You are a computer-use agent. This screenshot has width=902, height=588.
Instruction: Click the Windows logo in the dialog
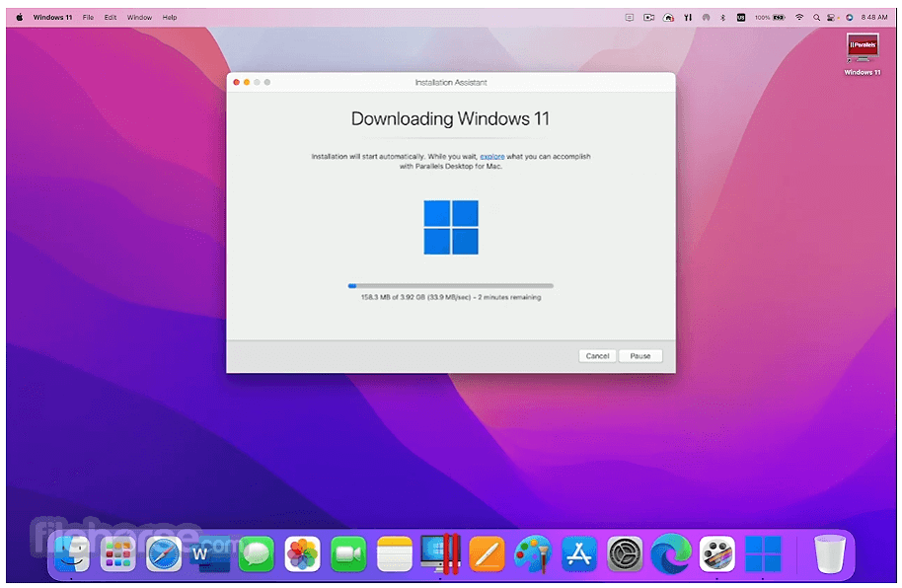tap(451, 227)
